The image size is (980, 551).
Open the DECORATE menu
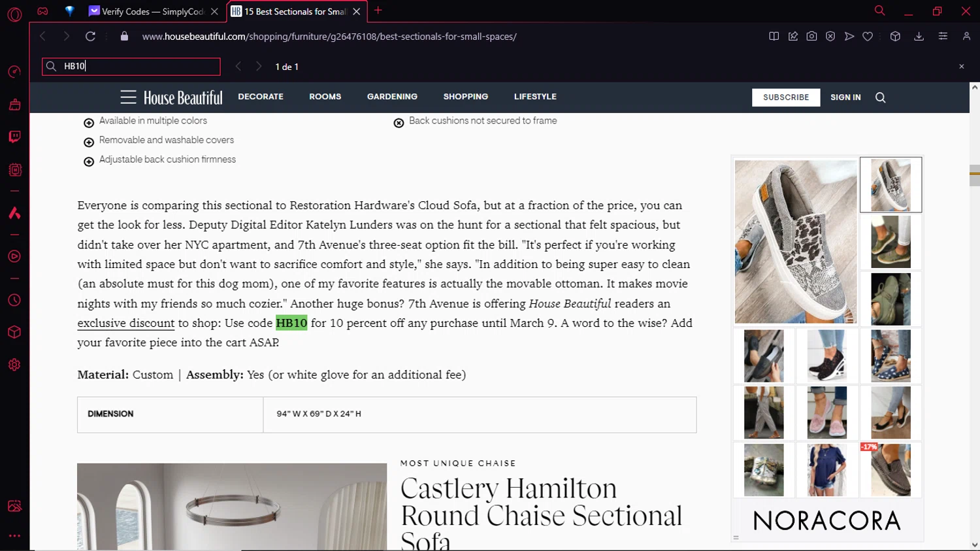click(261, 97)
